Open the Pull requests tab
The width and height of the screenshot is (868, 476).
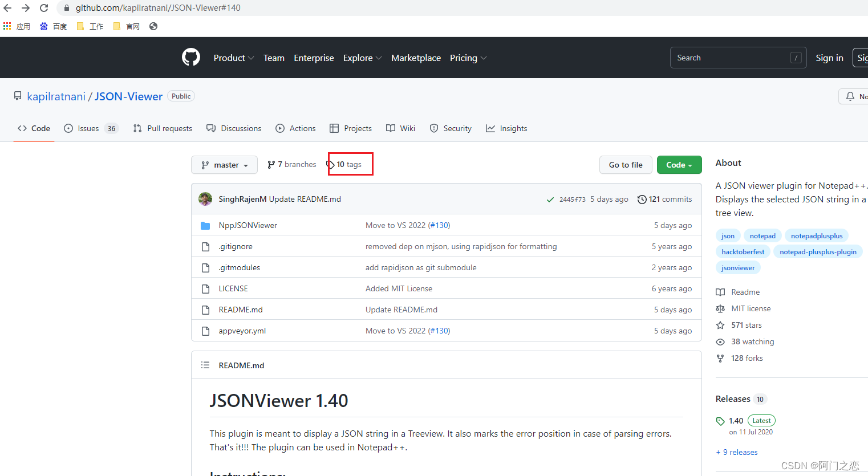(x=163, y=128)
